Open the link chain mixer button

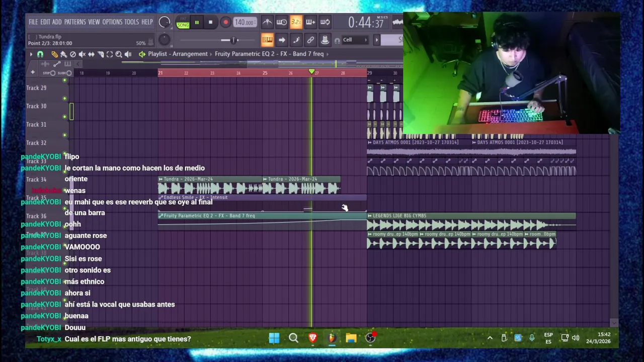pyautogui.click(x=310, y=40)
